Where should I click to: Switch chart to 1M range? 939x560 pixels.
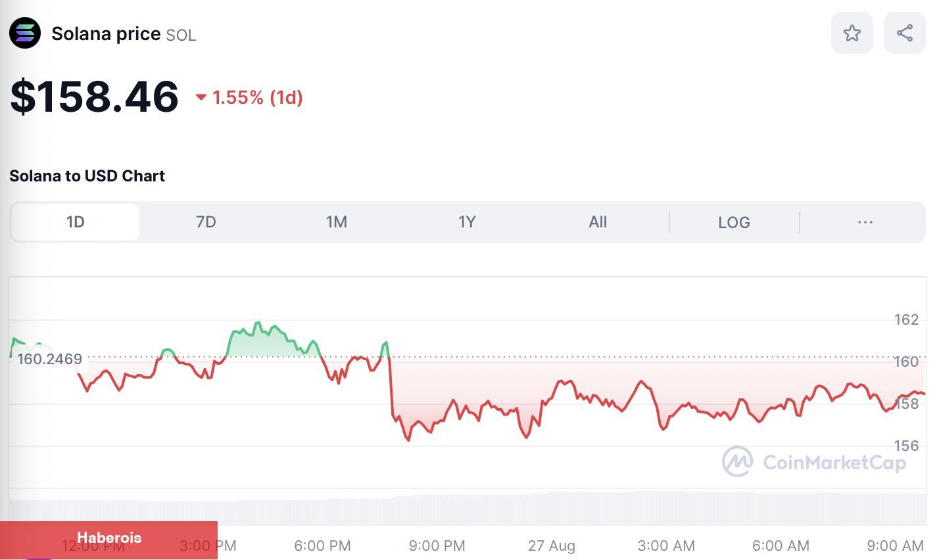tap(336, 222)
